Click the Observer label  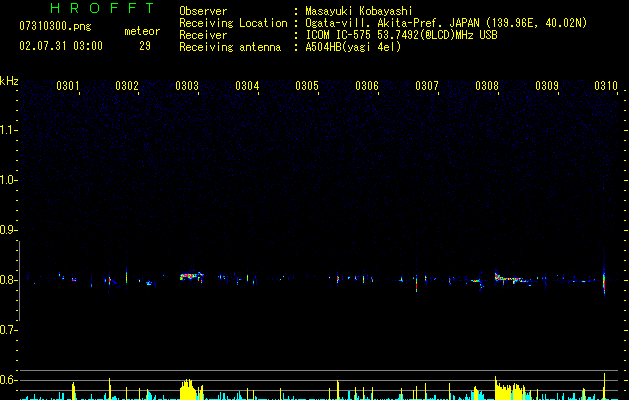(x=203, y=11)
